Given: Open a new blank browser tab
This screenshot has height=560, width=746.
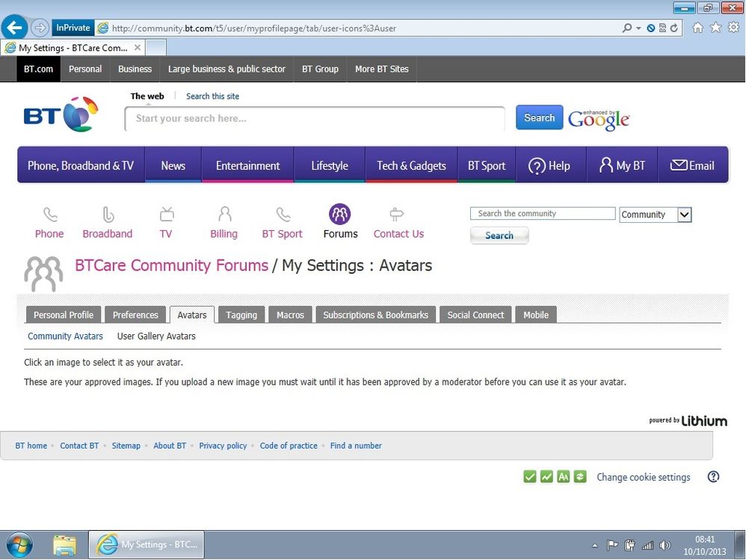Looking at the screenshot, I should [x=155, y=48].
